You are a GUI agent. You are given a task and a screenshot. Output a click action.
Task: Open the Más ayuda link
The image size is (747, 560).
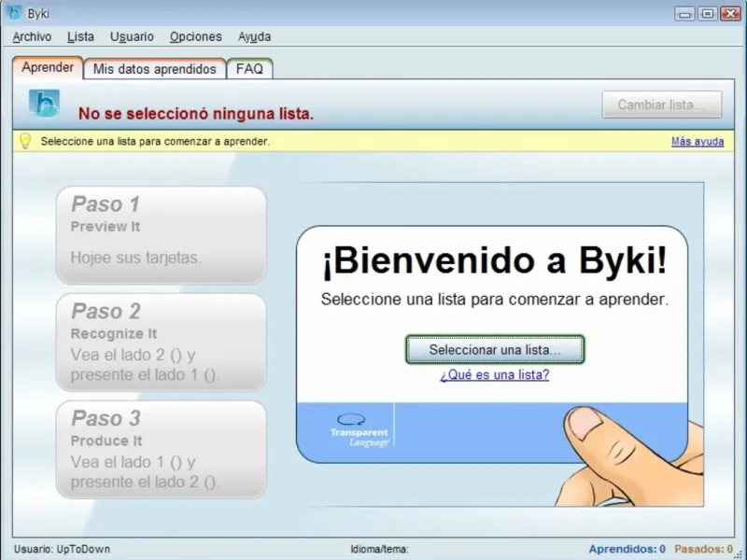tap(698, 142)
